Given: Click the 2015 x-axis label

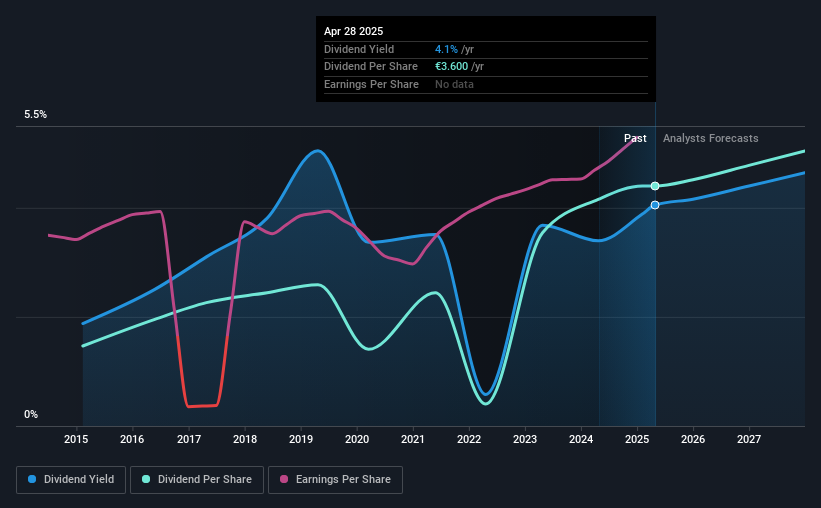Looking at the screenshot, I should pyautogui.click(x=76, y=439).
